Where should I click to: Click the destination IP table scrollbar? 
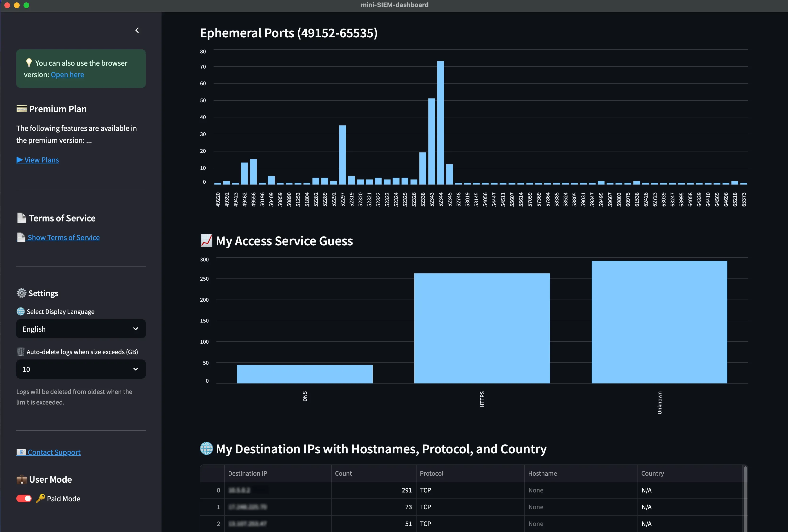click(x=745, y=498)
